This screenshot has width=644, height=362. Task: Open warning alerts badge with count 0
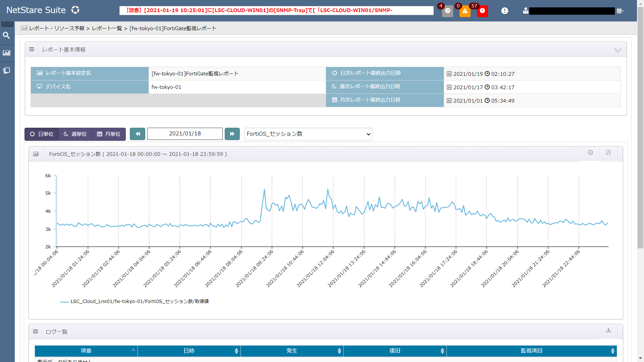pos(465,11)
